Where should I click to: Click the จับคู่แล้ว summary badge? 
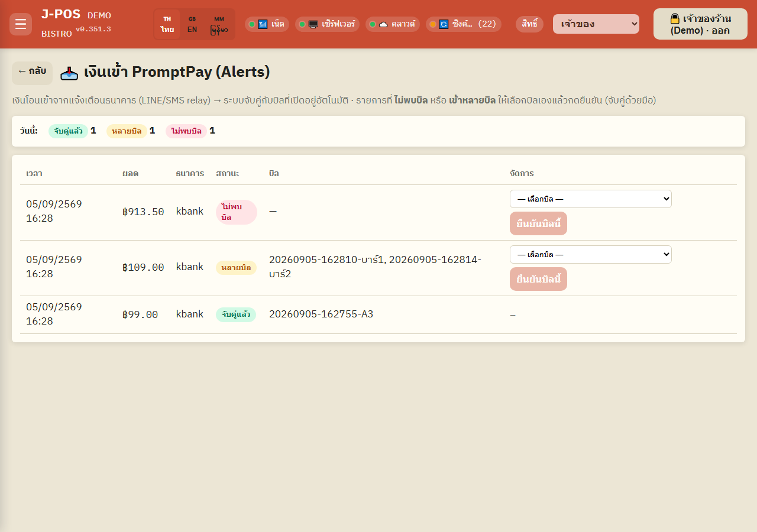click(68, 131)
